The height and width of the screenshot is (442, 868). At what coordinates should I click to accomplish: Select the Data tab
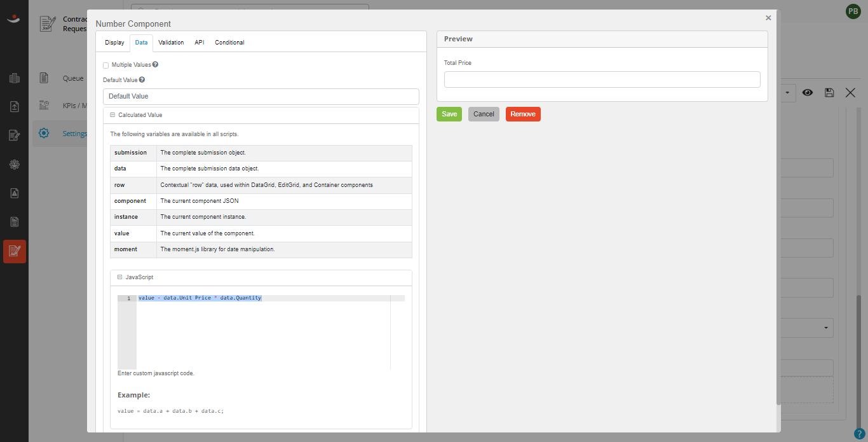point(141,43)
